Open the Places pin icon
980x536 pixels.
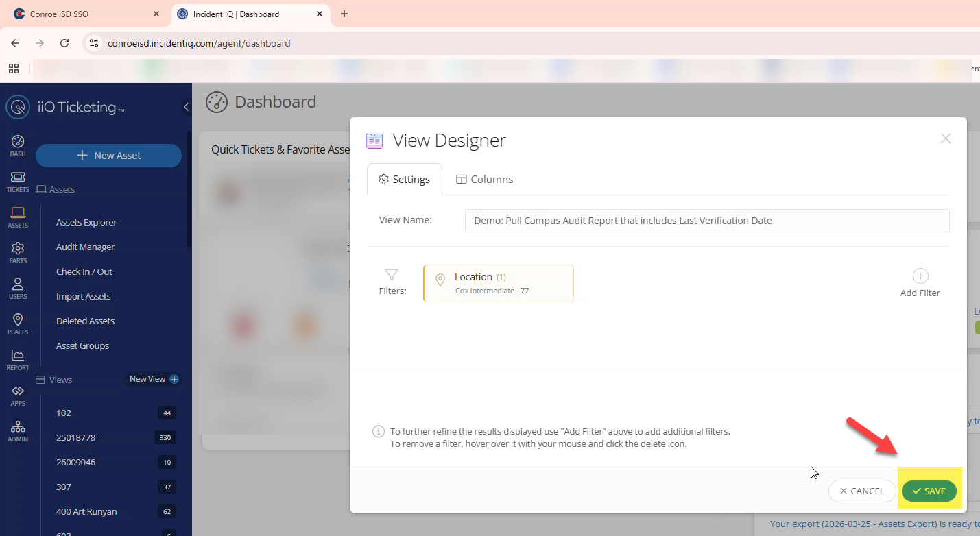click(18, 321)
